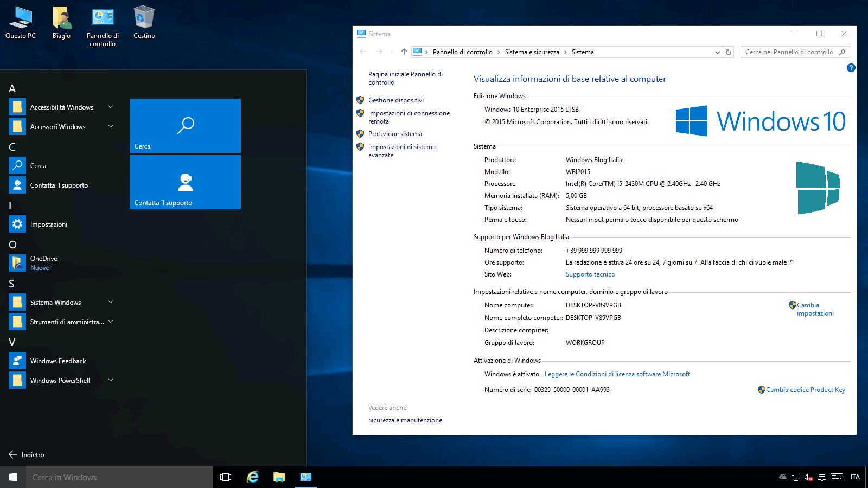The width and height of the screenshot is (868, 488).
Task: Open Windows Feedback from the app list
Action: pyautogui.click(x=58, y=361)
